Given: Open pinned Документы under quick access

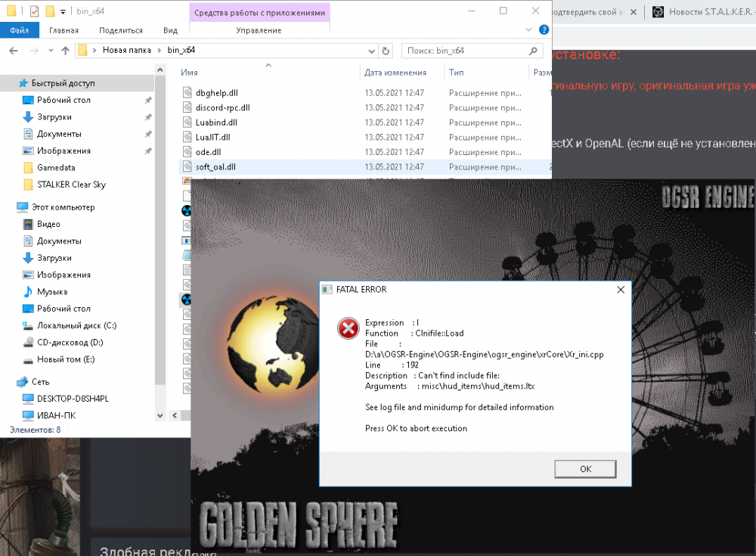Looking at the screenshot, I should pyautogui.click(x=59, y=134).
